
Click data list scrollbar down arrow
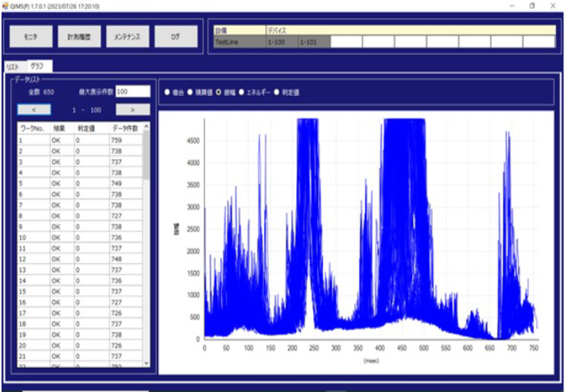click(146, 363)
